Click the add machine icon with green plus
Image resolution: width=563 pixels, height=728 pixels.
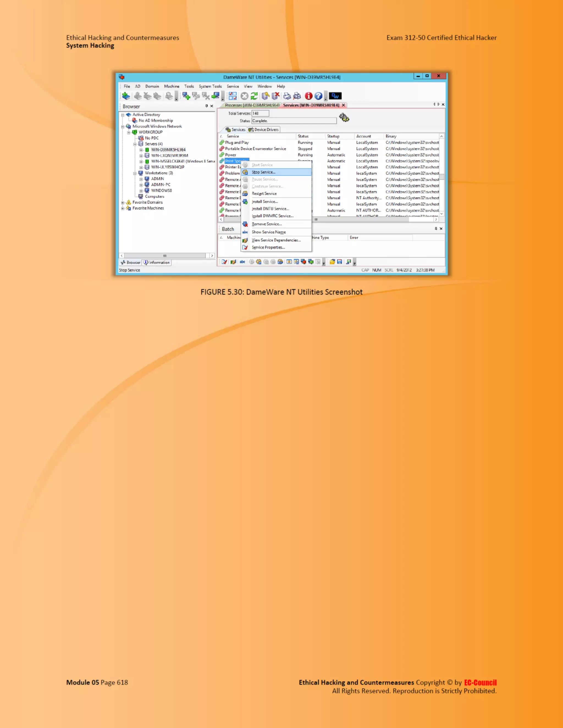click(186, 96)
